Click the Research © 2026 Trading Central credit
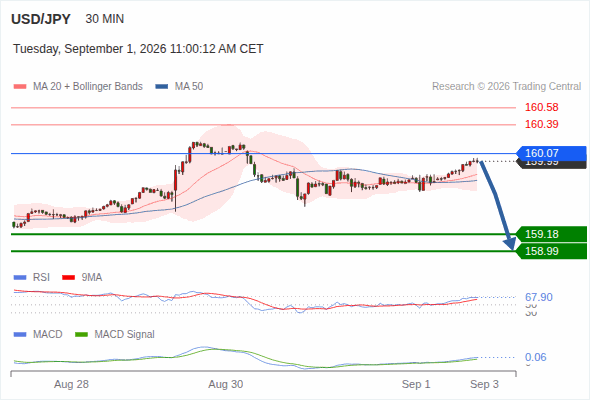Image resolution: width=590 pixels, height=400 pixels. [x=506, y=87]
